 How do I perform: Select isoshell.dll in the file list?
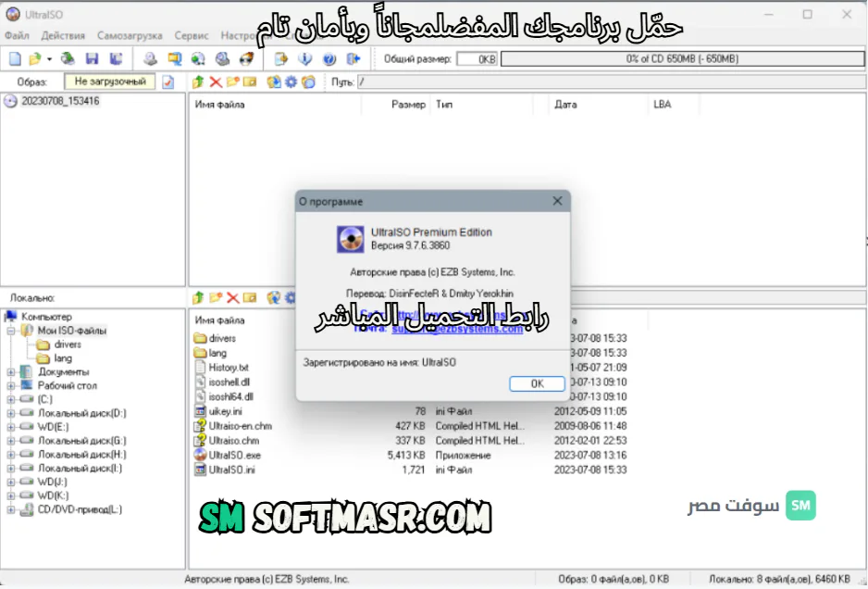pos(229,382)
